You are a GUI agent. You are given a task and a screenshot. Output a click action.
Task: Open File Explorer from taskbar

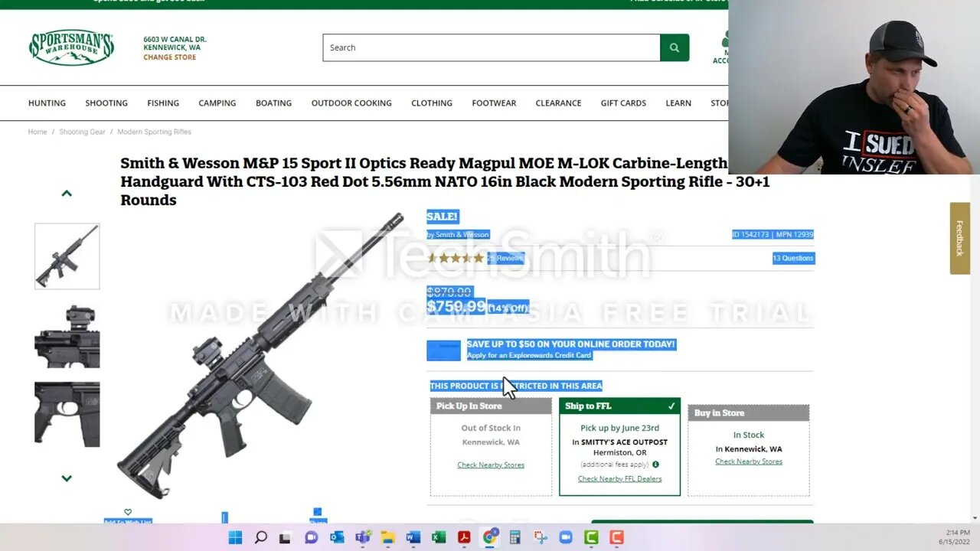(x=387, y=537)
